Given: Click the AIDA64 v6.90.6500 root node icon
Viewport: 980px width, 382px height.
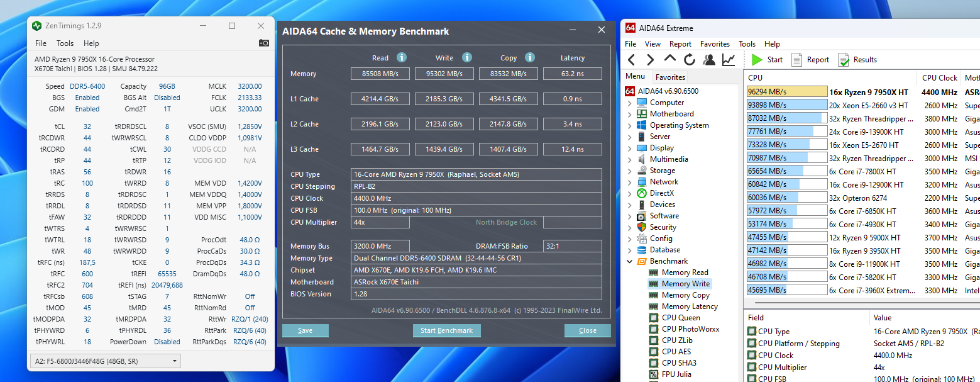Looking at the screenshot, I should 630,91.
